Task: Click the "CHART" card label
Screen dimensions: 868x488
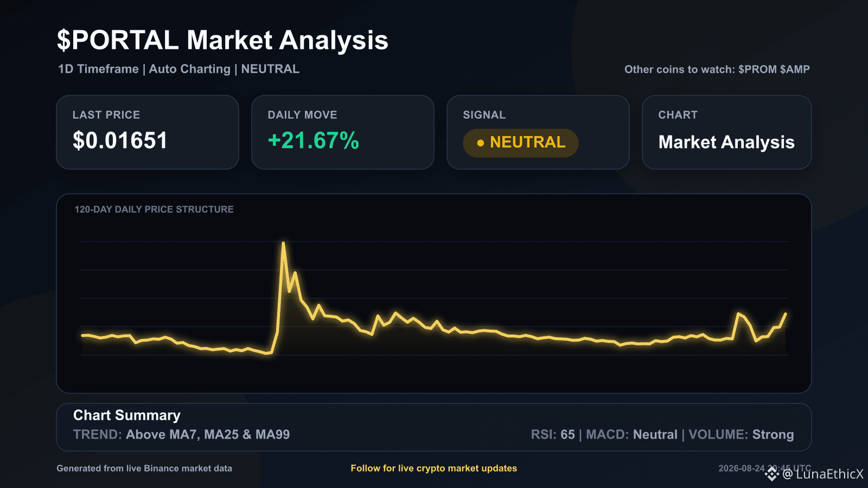Action: pos(678,115)
